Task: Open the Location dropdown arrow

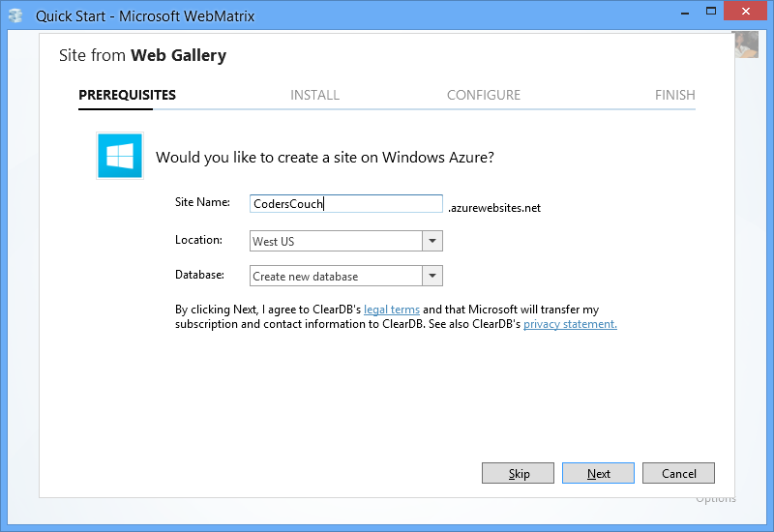Action: pos(432,241)
